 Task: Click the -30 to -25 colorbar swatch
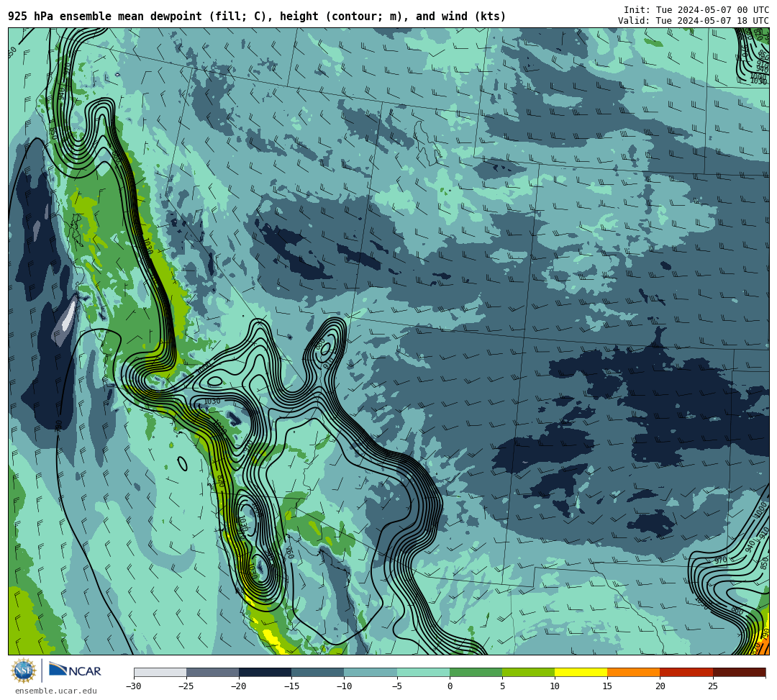point(160,672)
